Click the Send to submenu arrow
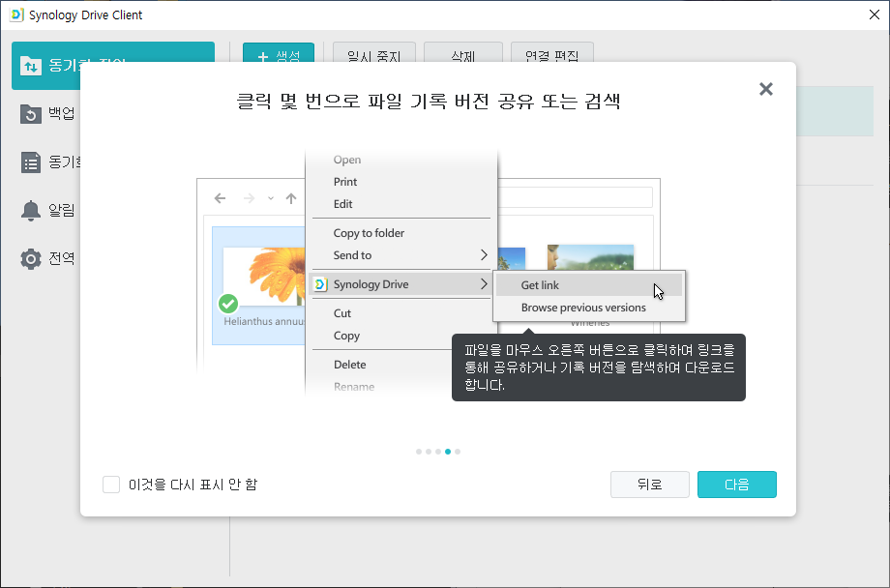This screenshot has height=588, width=890. coord(484,255)
